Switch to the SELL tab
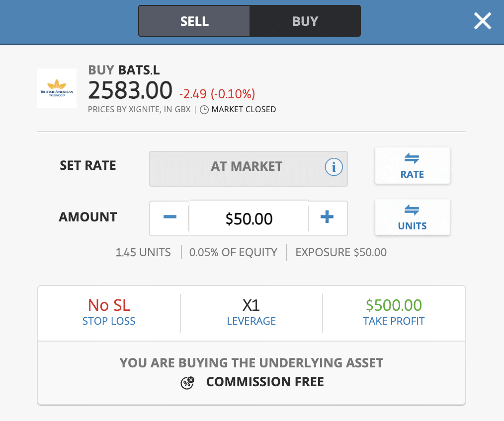Image resolution: width=504 pixels, height=421 pixels. pos(194,21)
